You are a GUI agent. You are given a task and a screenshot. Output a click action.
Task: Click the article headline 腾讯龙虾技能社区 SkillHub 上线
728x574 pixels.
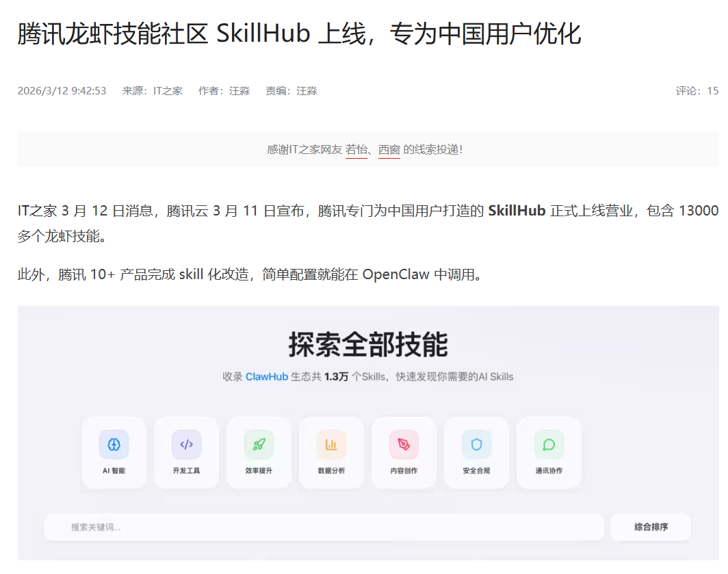pos(299,34)
